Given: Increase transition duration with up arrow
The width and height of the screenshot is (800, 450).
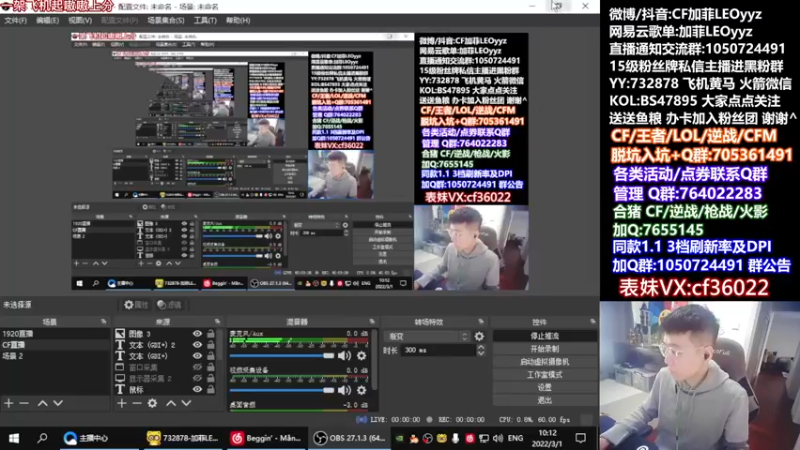Looking at the screenshot, I should tap(481, 347).
